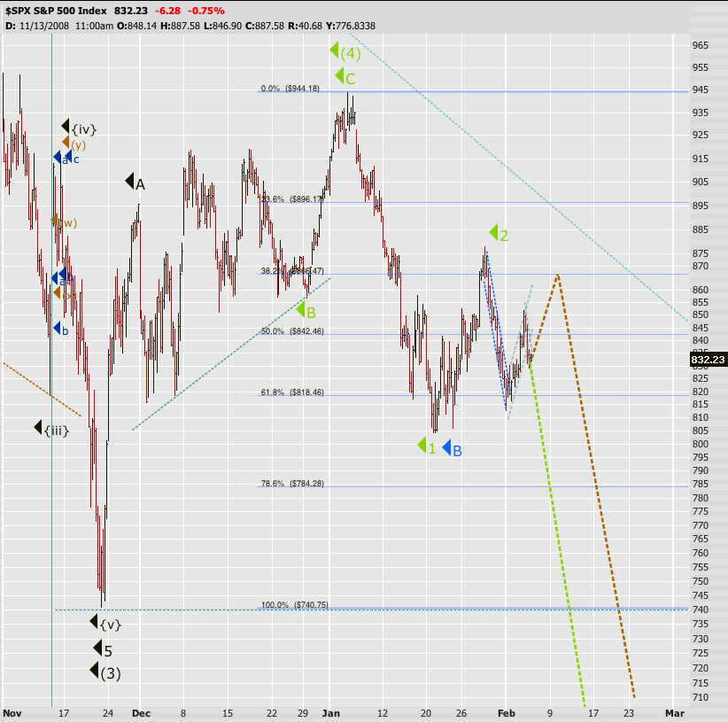Select the 800 price axis label
This screenshot has height=722, width=728.
coord(701,444)
